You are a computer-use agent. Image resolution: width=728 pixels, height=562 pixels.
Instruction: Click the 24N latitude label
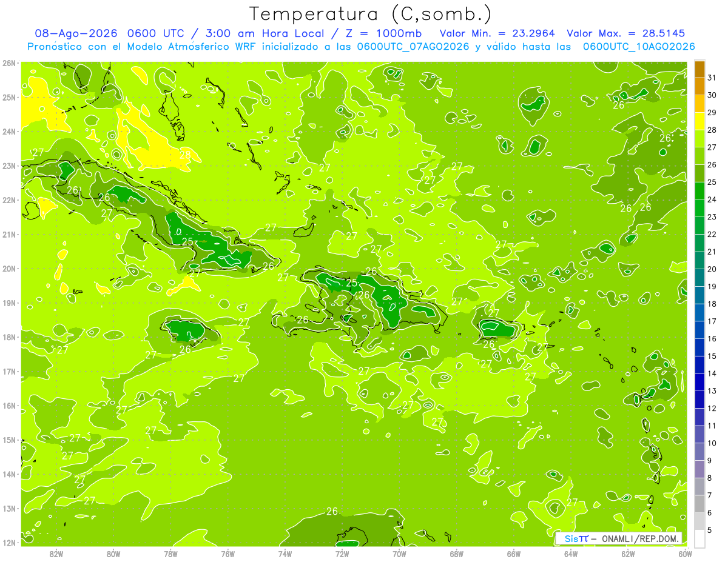point(9,132)
